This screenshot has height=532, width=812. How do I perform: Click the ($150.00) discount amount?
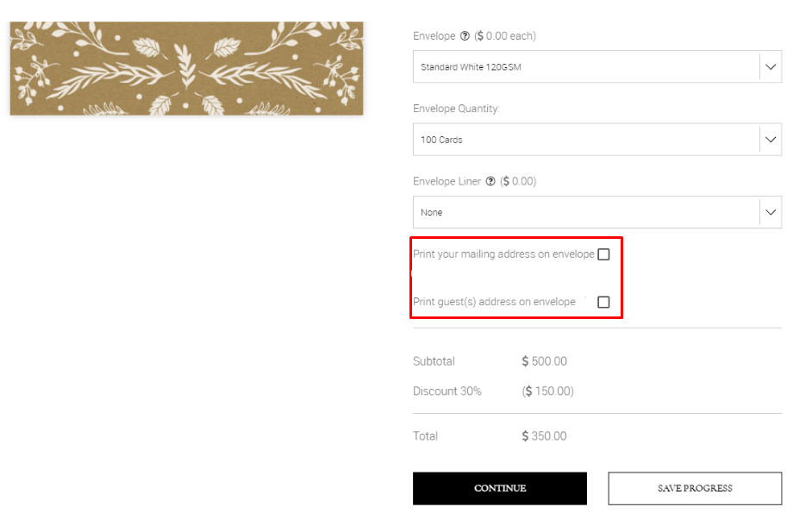pyautogui.click(x=547, y=391)
